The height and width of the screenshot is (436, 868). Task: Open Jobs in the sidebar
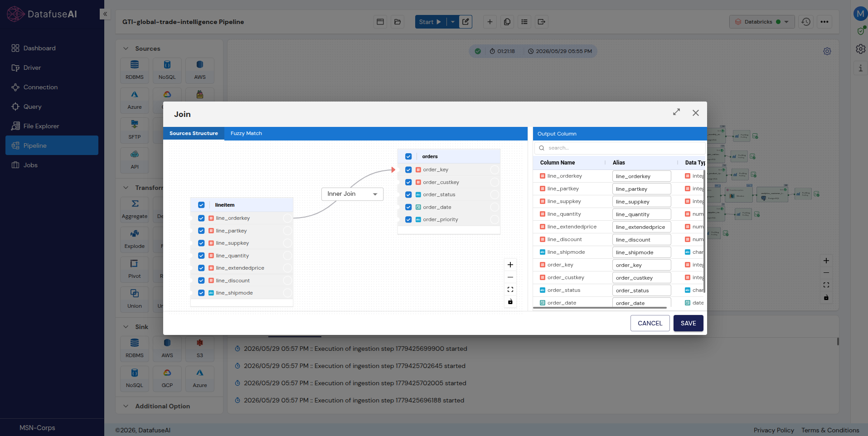(52, 165)
